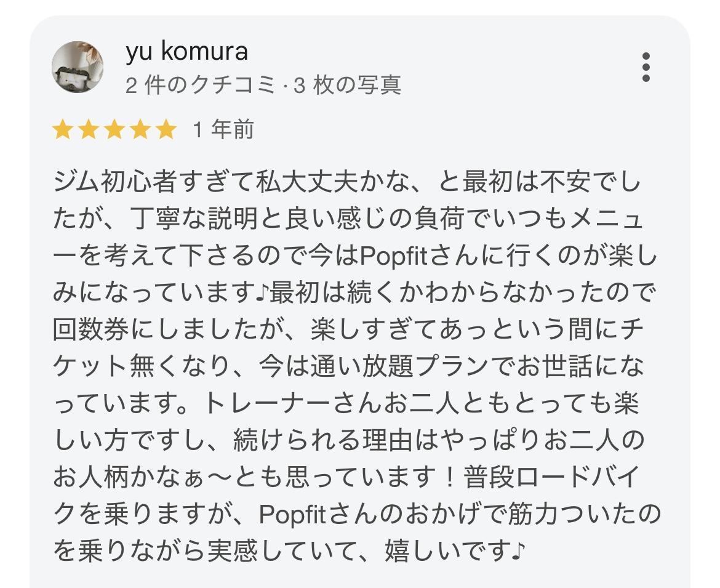Click the third rating star
This screenshot has height=588, width=720.
(114, 130)
